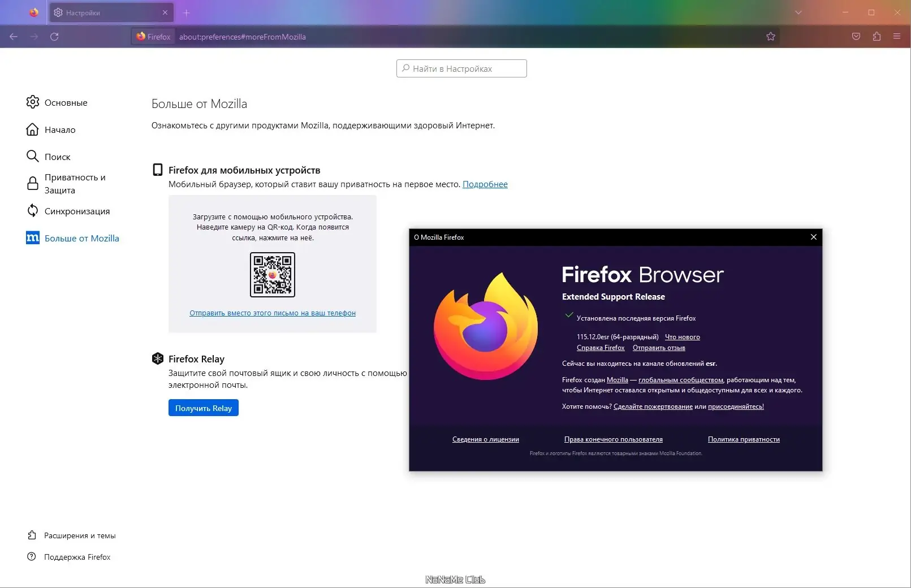Open a new tab with plus icon
The image size is (911, 588).
[187, 12]
